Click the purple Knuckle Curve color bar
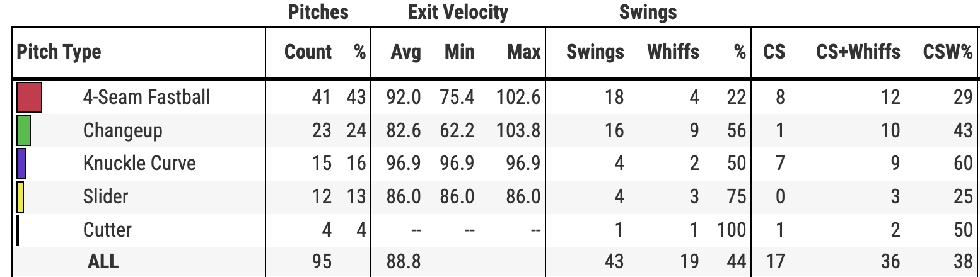This screenshot has width=980, height=277. (x=21, y=164)
